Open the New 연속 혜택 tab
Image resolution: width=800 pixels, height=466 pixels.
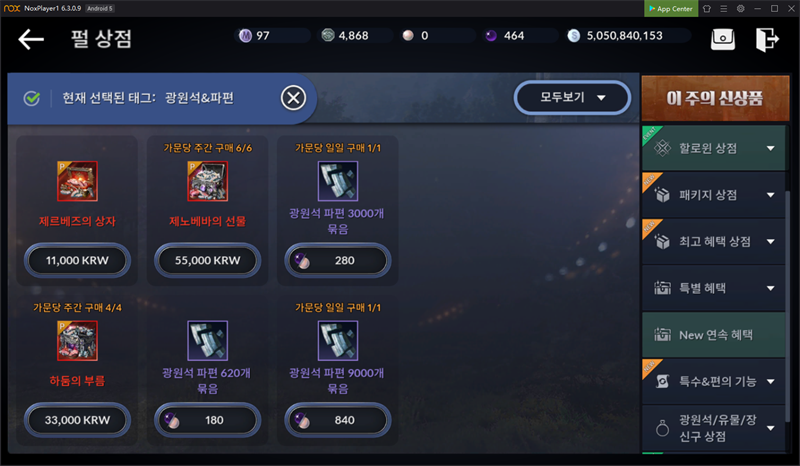[713, 335]
